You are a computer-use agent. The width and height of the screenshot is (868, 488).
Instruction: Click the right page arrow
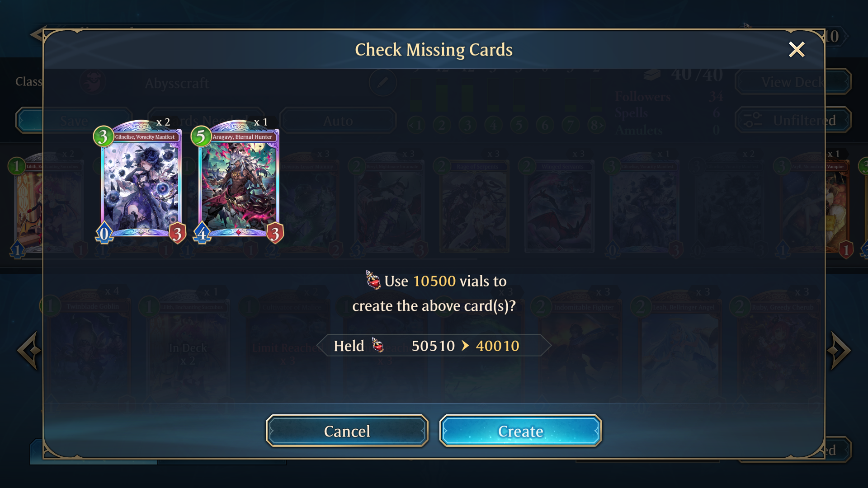click(840, 350)
